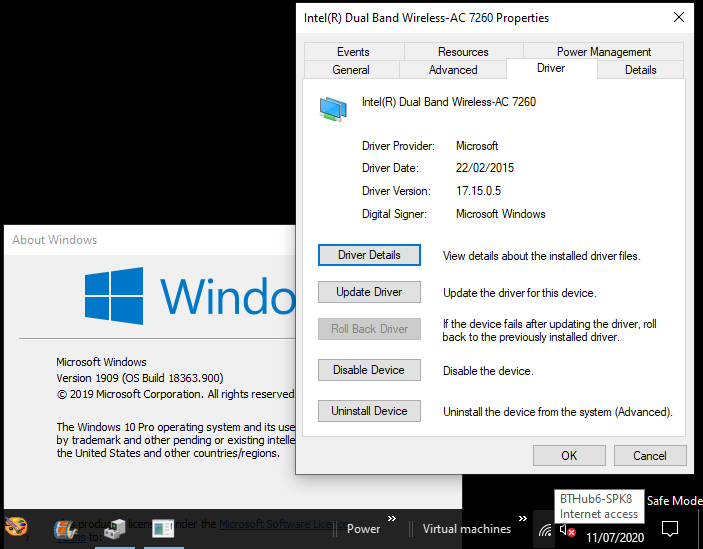The width and height of the screenshot is (703, 549).
Task: Open the Power taskbar toolbar
Action: [363, 529]
